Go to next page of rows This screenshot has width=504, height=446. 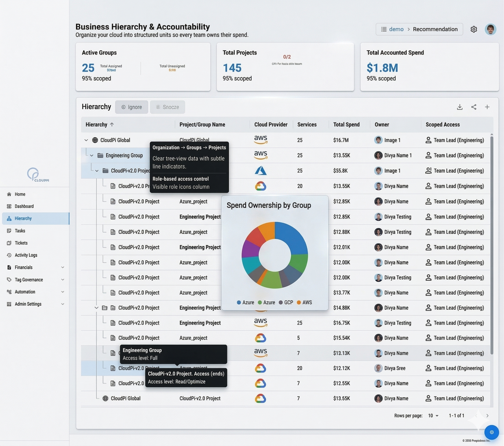pyautogui.click(x=487, y=416)
